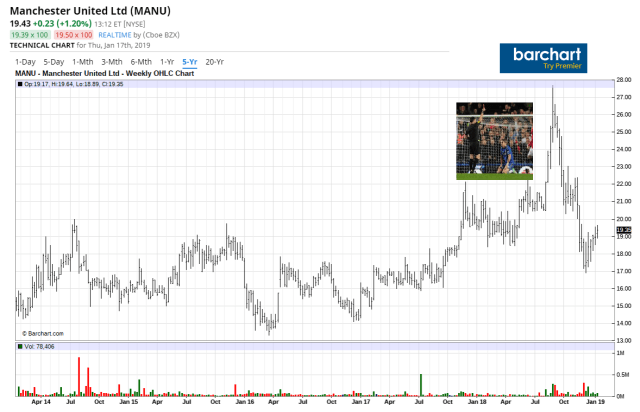
Task: Click the © Barchart.com copyright text
Action: (42, 333)
